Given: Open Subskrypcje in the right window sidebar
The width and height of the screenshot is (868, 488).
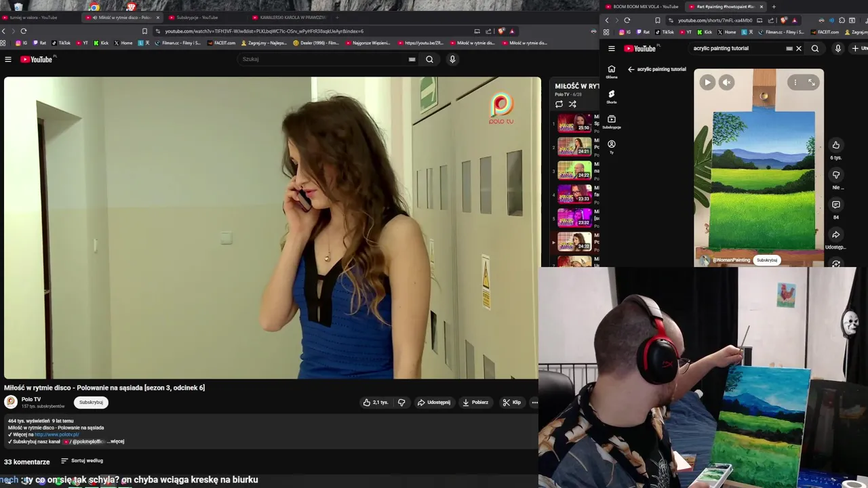Looking at the screenshot, I should [x=612, y=122].
